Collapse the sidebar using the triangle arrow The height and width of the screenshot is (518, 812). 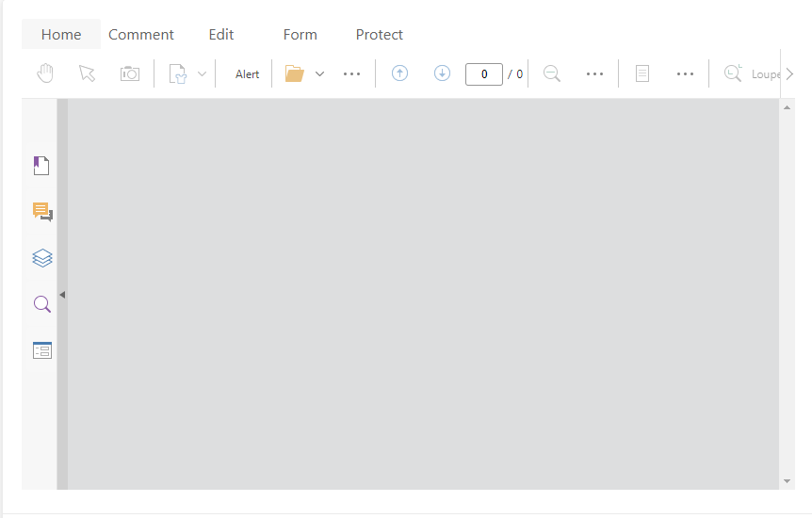pos(62,295)
